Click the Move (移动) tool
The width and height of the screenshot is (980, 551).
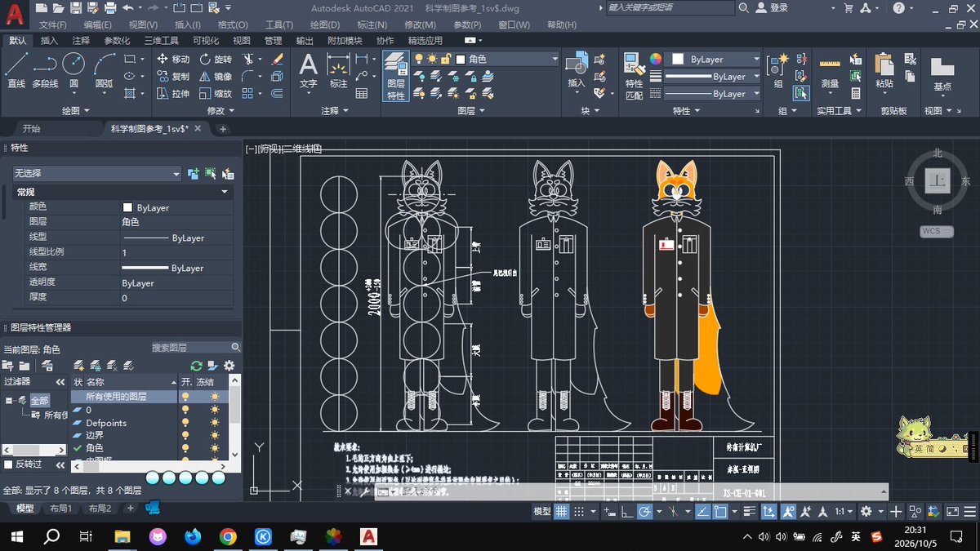pyautogui.click(x=173, y=59)
